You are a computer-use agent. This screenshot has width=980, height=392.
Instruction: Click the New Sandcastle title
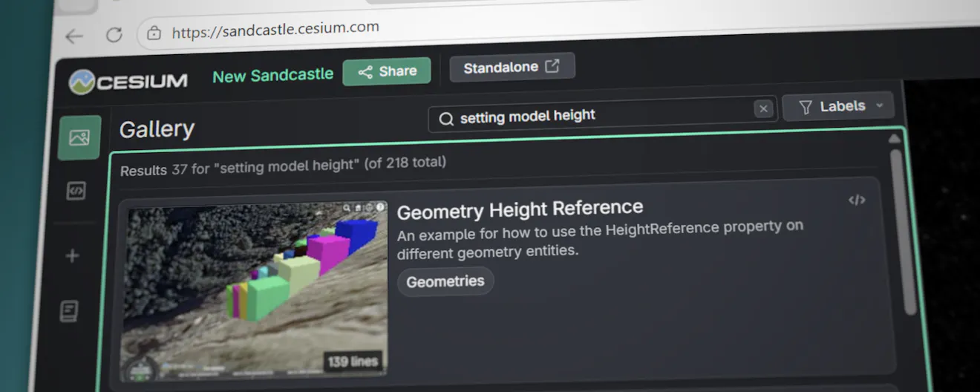click(x=273, y=76)
